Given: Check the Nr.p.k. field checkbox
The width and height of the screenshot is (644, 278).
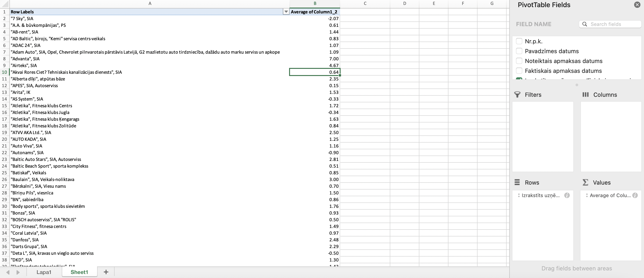Looking at the screenshot, I should click(x=519, y=41).
